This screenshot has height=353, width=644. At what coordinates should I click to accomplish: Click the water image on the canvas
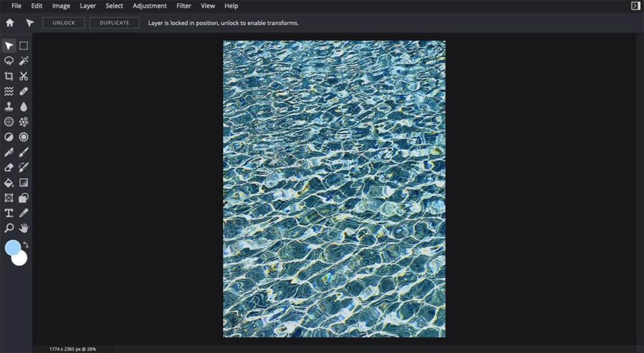coord(334,189)
